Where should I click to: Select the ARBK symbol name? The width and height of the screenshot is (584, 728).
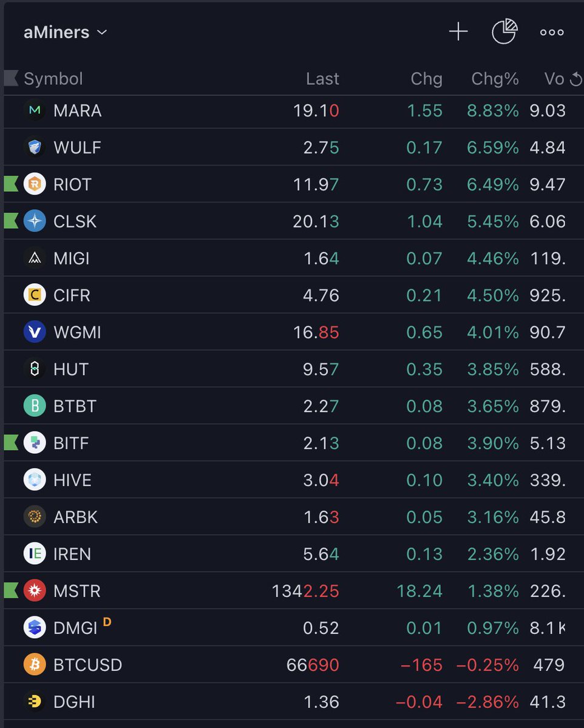(75, 517)
